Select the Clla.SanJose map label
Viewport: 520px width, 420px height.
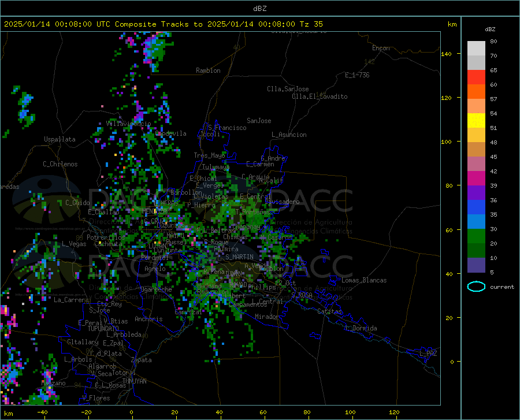pos(288,89)
